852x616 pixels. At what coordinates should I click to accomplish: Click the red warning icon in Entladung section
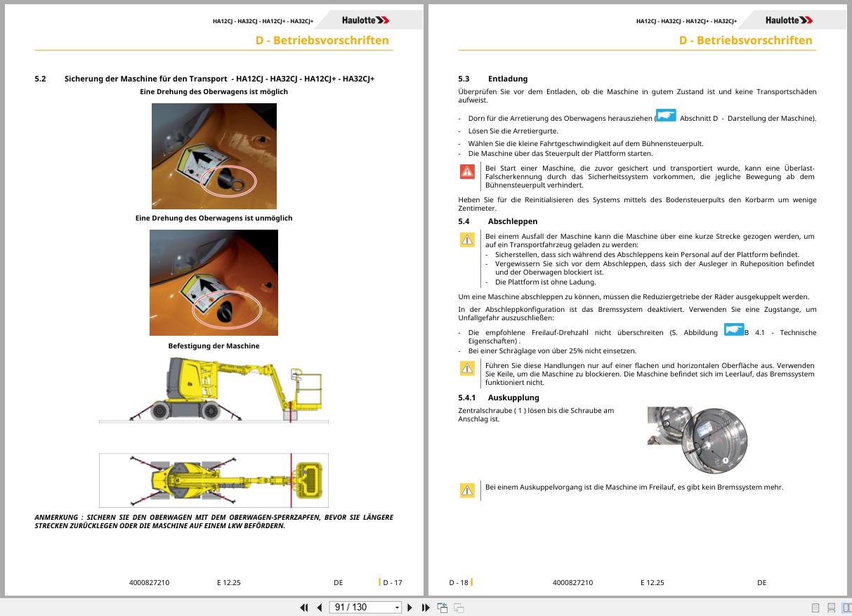coord(467,171)
